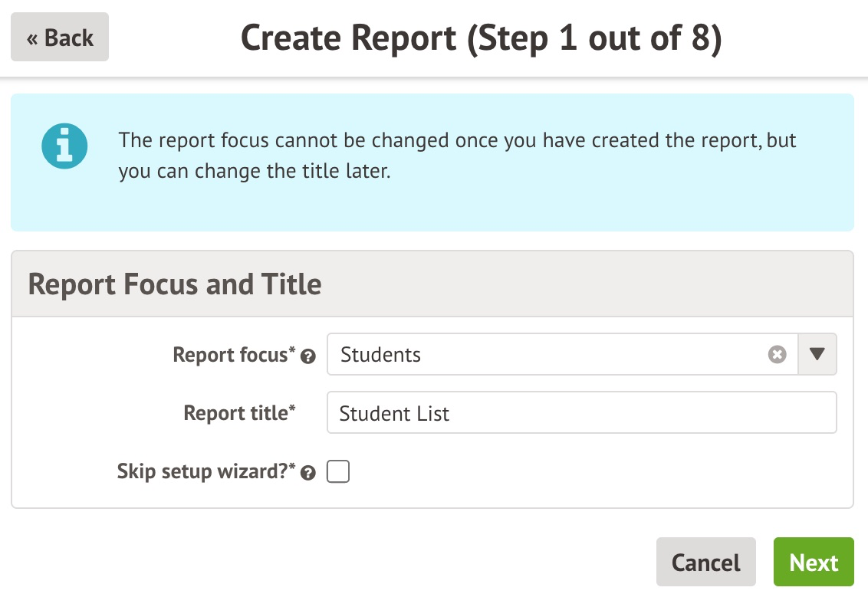
Task: Click help icon beside Report focus label
Action: (308, 357)
